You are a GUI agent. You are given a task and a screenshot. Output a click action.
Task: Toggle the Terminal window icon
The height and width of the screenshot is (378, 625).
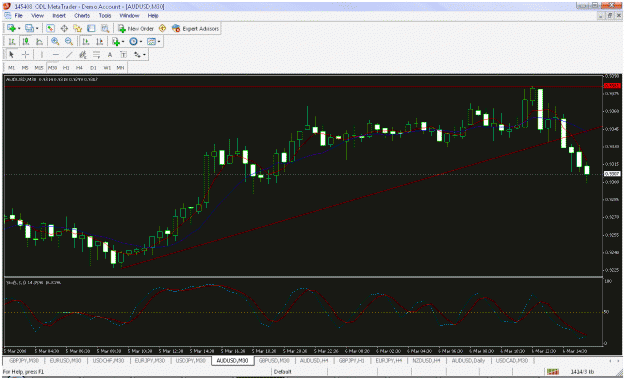tap(91, 28)
